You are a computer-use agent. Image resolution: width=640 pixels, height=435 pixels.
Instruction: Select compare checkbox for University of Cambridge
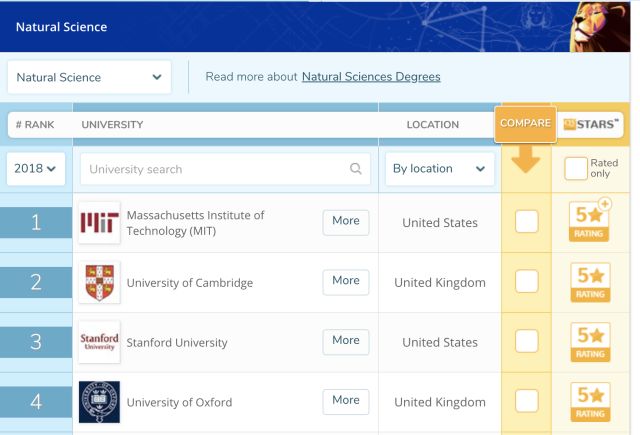[x=526, y=282]
